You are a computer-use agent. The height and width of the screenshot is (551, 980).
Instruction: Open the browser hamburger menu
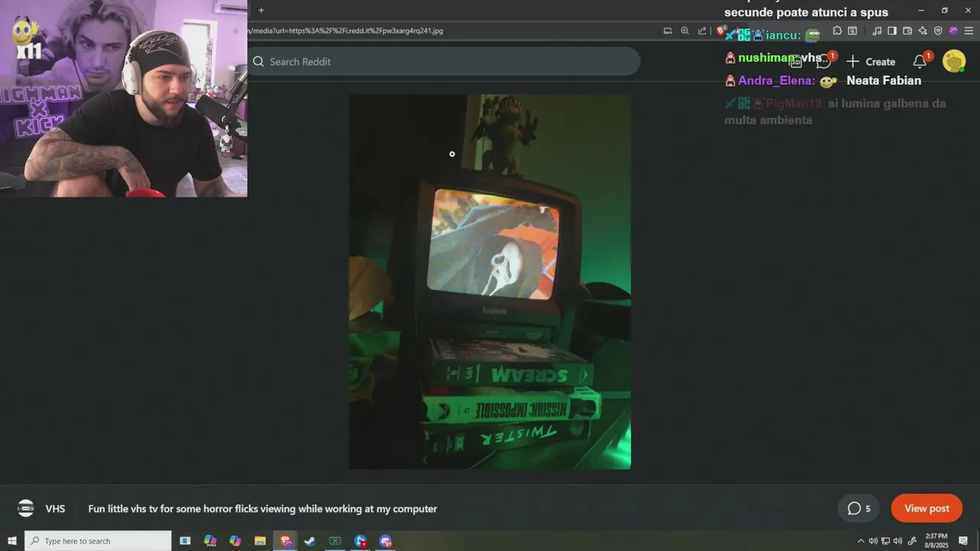tap(969, 31)
